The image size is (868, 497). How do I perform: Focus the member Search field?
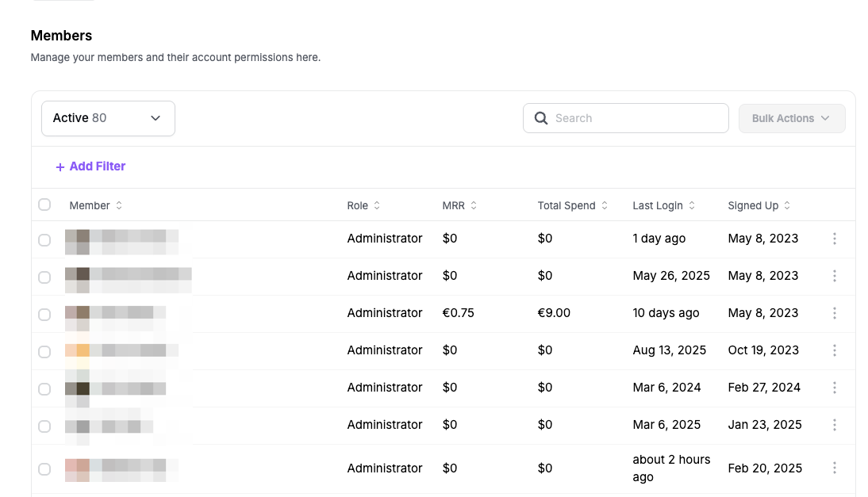625,118
